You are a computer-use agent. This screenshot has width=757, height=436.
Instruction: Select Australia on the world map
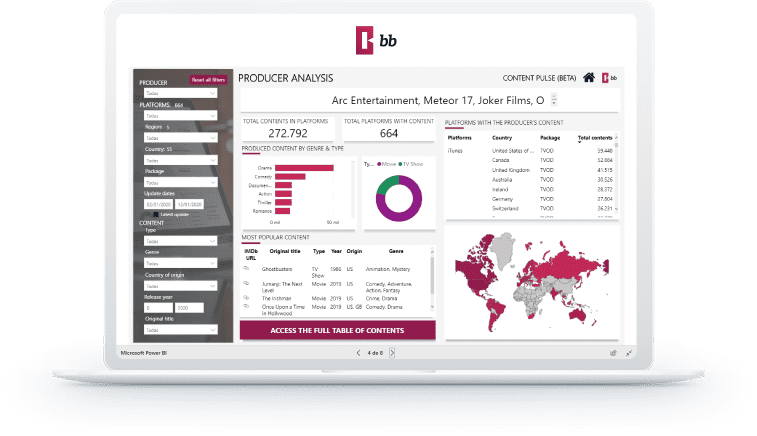(578, 314)
